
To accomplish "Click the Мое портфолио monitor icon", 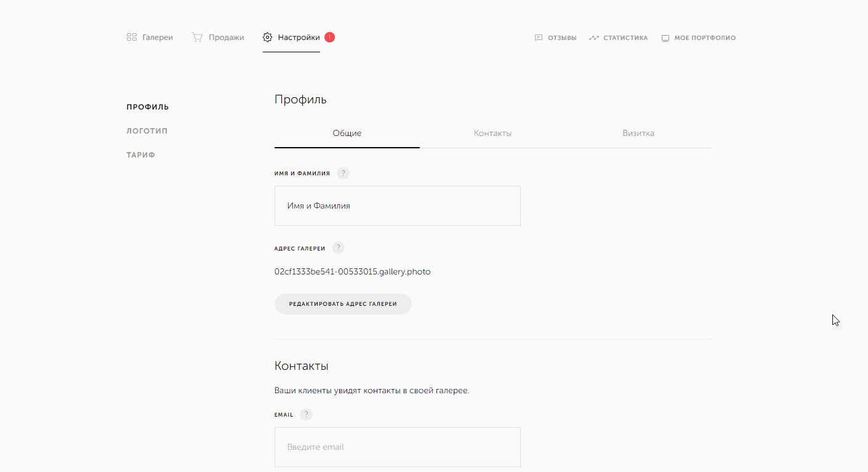I will coord(665,38).
